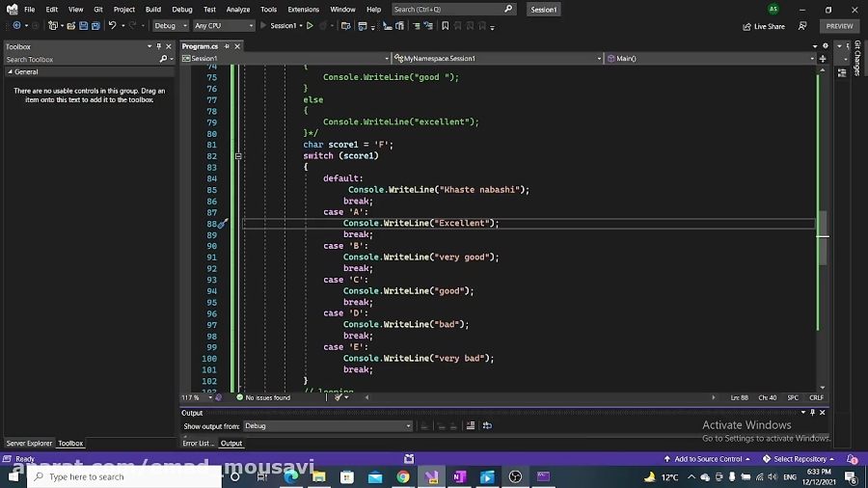Open the Build menu
Viewport: 868px width, 488px height.
(153, 9)
